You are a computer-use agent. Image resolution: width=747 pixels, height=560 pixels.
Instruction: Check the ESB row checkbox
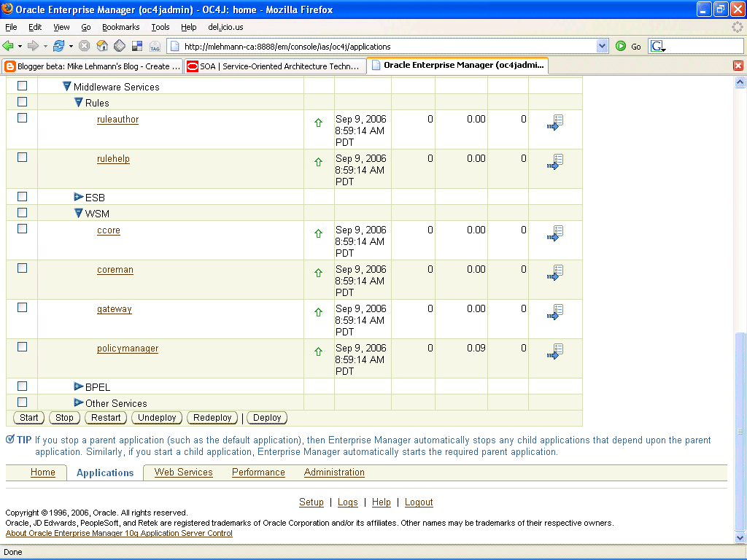coord(23,197)
